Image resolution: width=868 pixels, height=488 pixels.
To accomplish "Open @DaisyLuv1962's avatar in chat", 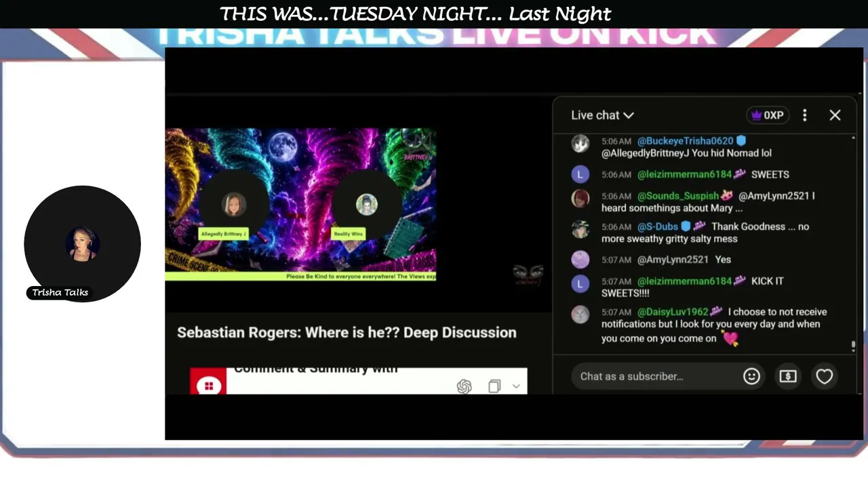I will 580,314.
